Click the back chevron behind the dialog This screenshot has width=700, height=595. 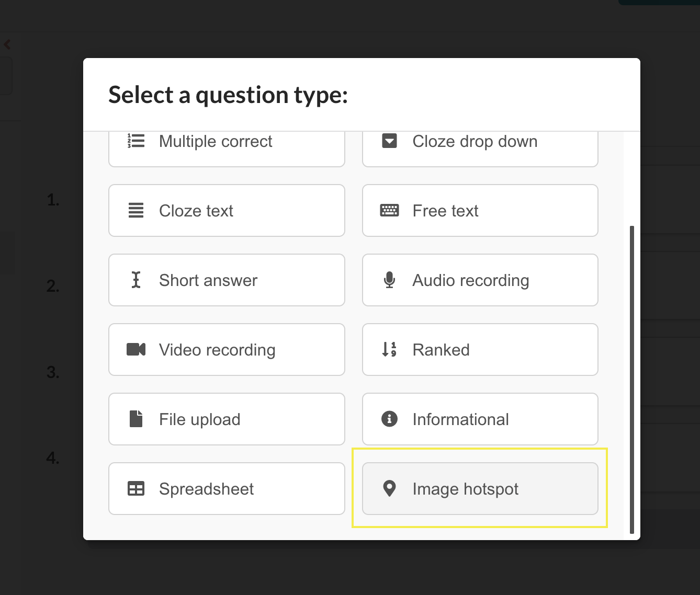click(x=7, y=44)
